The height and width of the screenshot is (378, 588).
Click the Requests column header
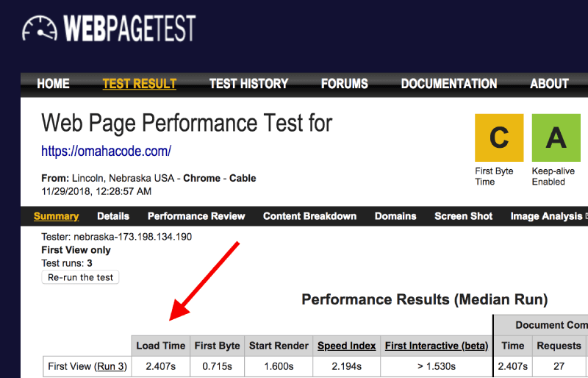[x=559, y=346]
